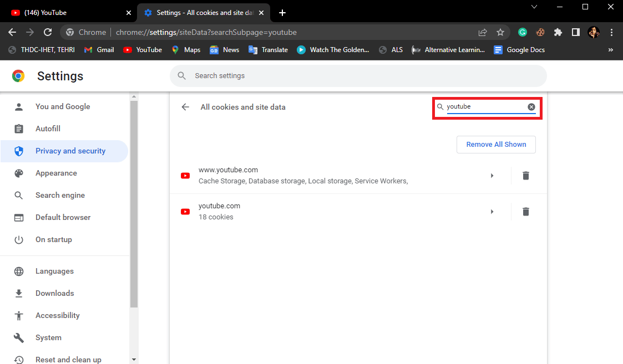Click sidebar scrollbar up arrow
Screen dimensions: 623x364
134,96
